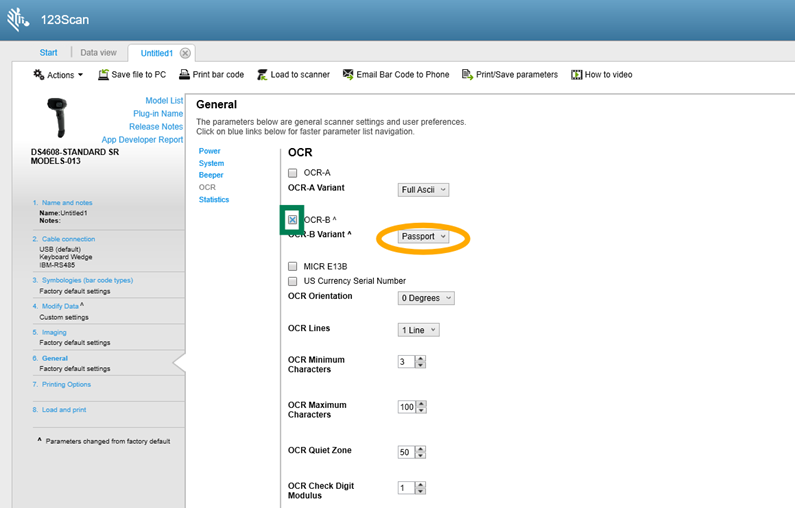
Task: Click the OCR Quiet Zone value field
Action: click(405, 453)
